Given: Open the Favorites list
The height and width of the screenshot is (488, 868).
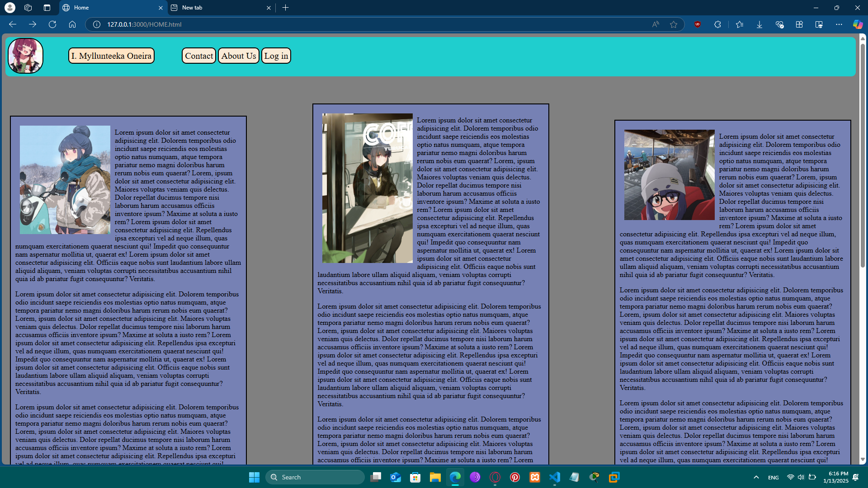Looking at the screenshot, I should [740, 24].
